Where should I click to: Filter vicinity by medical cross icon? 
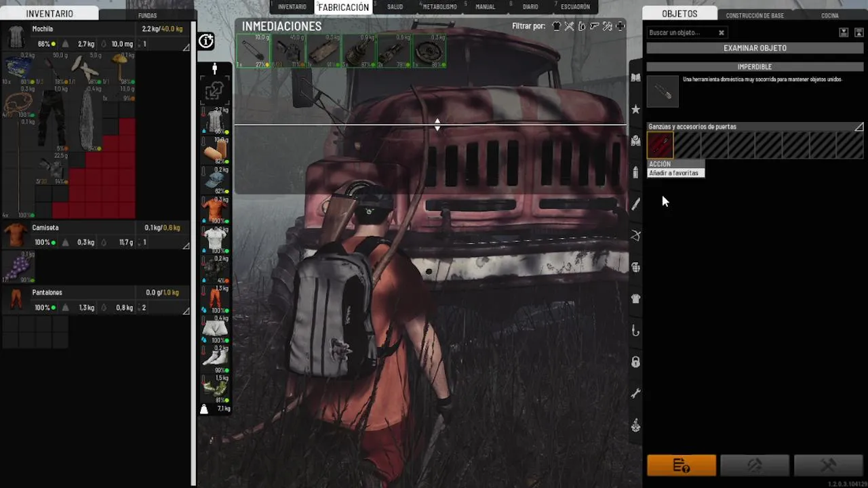(x=620, y=26)
